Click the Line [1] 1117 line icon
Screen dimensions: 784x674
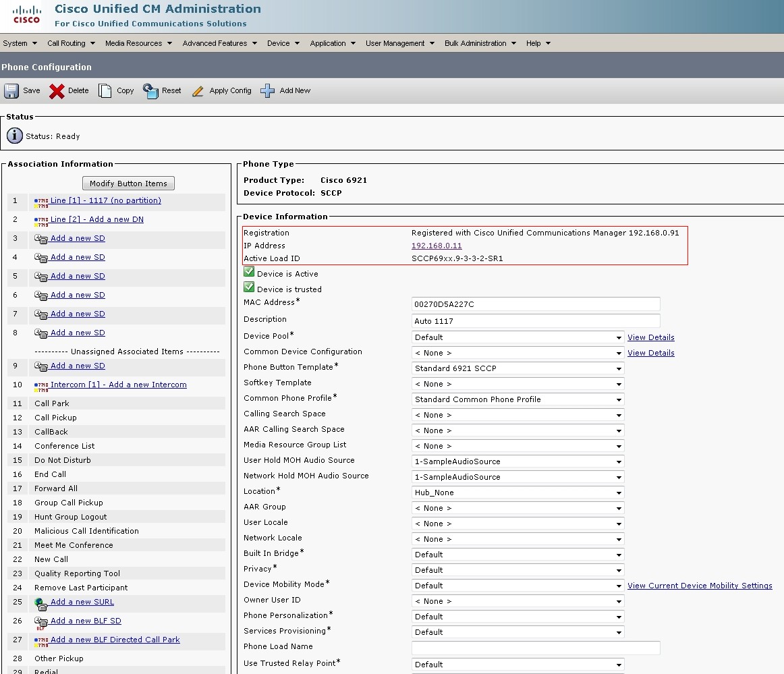click(41, 202)
